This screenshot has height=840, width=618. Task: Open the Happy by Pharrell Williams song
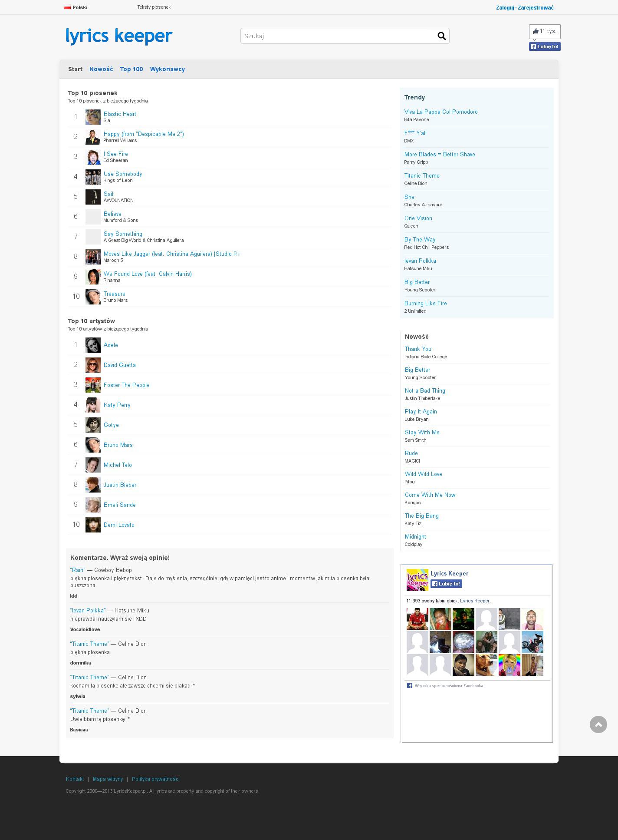(x=144, y=134)
